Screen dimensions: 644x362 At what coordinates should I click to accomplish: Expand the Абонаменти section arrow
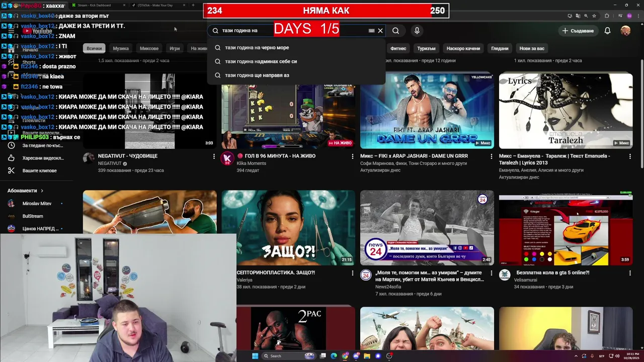pyautogui.click(x=42, y=191)
